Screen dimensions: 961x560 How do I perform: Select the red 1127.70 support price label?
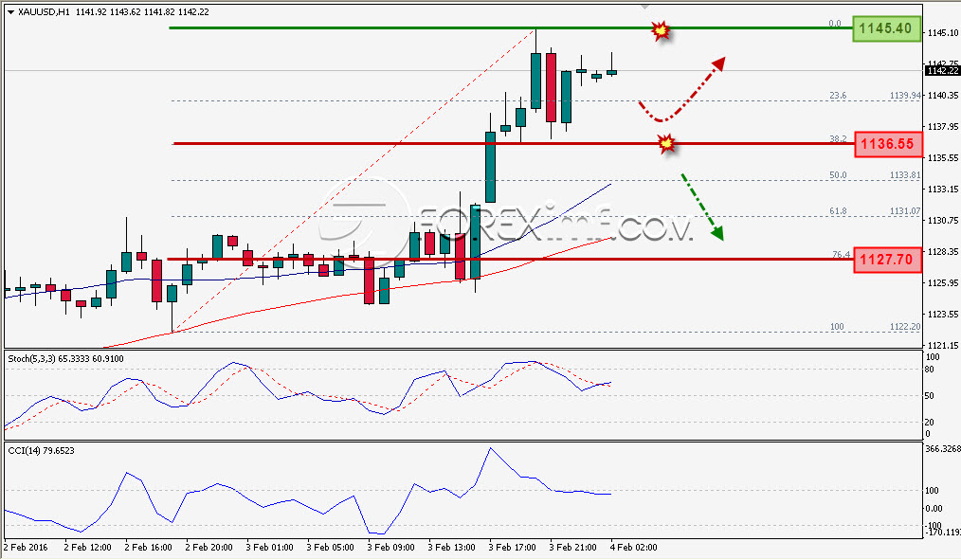click(x=887, y=260)
